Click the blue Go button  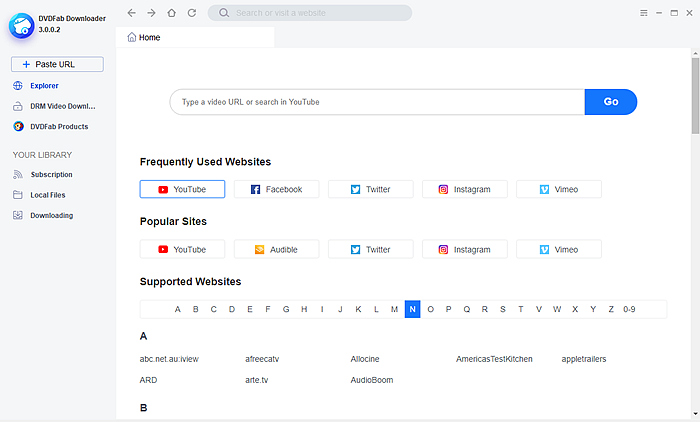(x=611, y=102)
